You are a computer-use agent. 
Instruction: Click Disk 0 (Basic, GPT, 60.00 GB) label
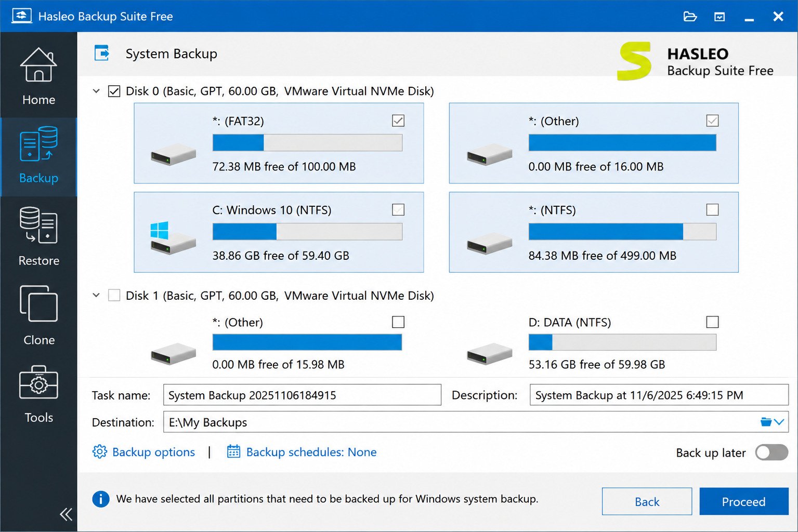[x=280, y=91]
